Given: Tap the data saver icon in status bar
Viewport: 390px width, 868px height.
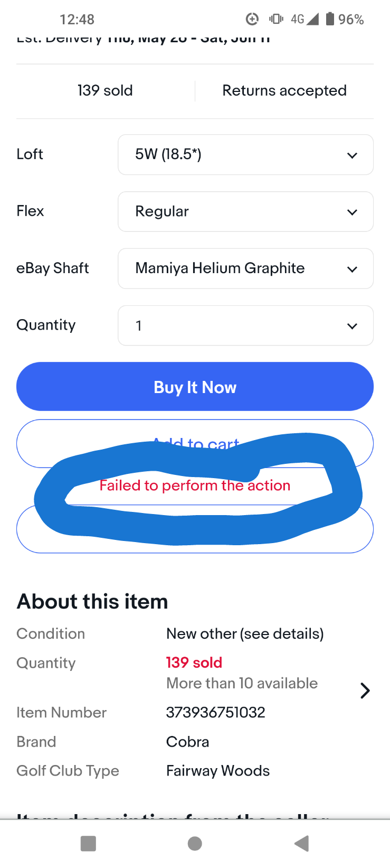Looking at the screenshot, I should (252, 19).
